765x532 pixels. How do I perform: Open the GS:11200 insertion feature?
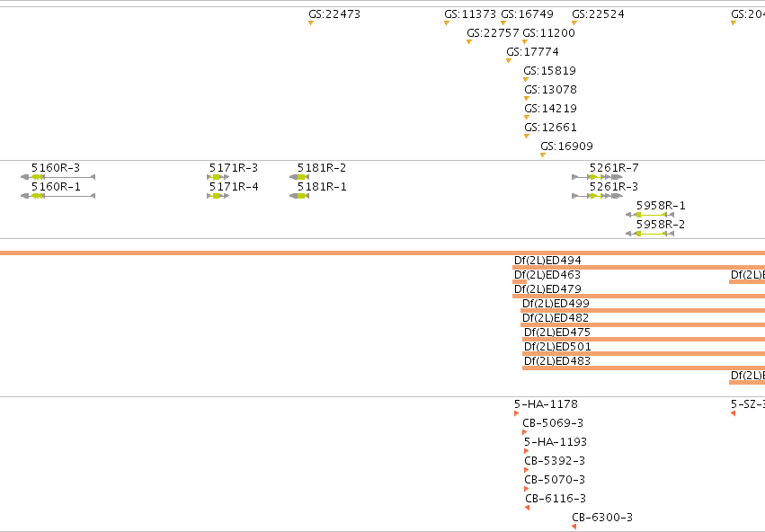click(548, 33)
